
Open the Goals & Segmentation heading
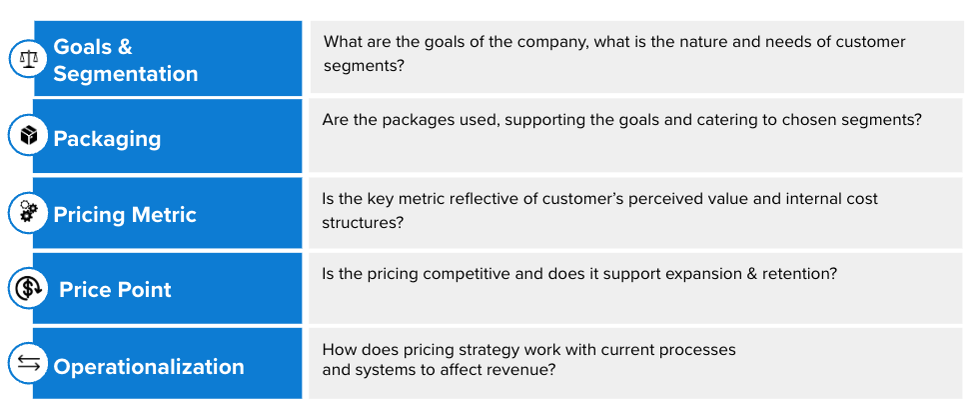pyautogui.click(x=125, y=60)
